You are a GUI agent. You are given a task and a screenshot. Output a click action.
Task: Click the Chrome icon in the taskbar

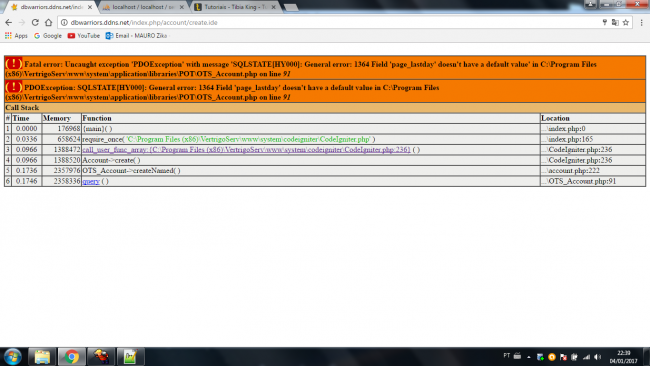pos(71,356)
